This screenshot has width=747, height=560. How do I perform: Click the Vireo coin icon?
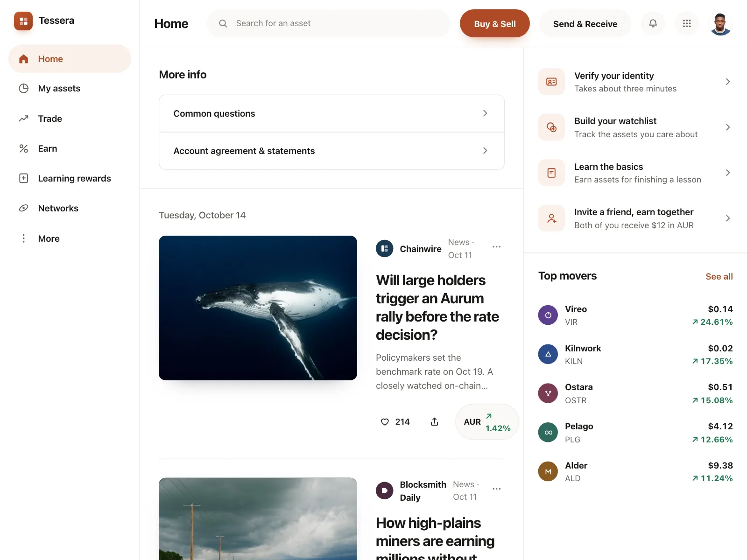[x=548, y=315]
